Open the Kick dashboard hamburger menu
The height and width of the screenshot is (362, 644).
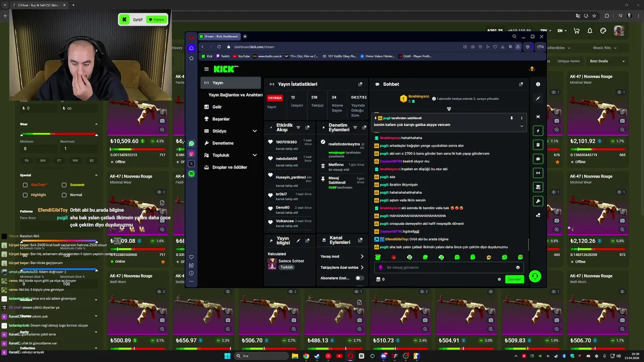click(206, 69)
